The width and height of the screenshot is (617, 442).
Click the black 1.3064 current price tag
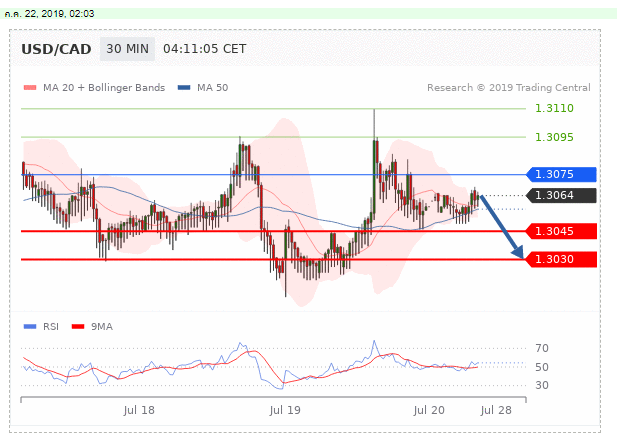click(562, 195)
